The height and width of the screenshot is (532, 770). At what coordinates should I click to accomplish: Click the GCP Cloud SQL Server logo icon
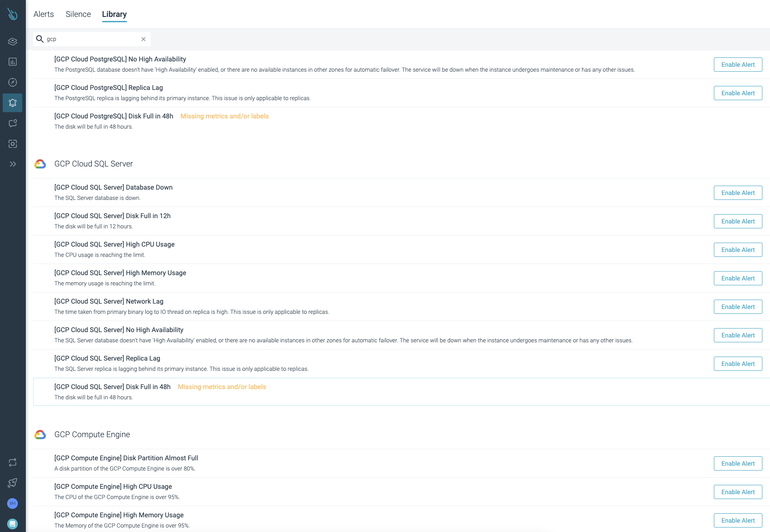(40, 164)
